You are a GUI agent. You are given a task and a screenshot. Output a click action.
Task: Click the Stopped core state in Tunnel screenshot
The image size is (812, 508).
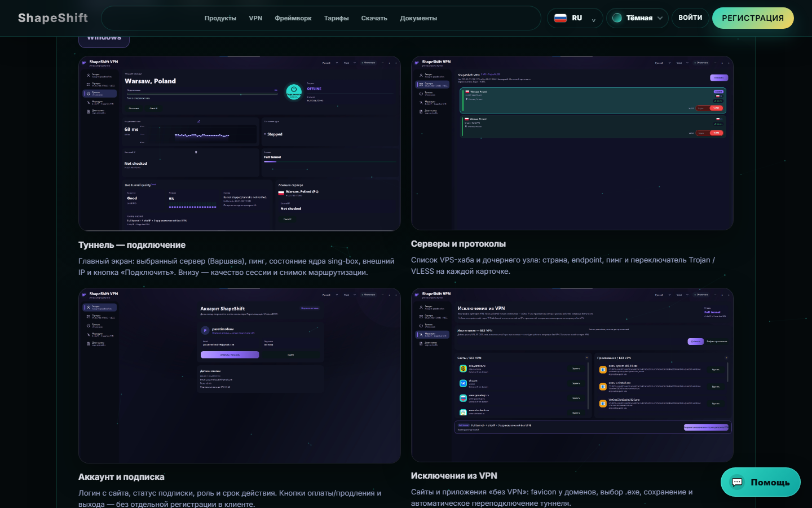[x=275, y=134]
